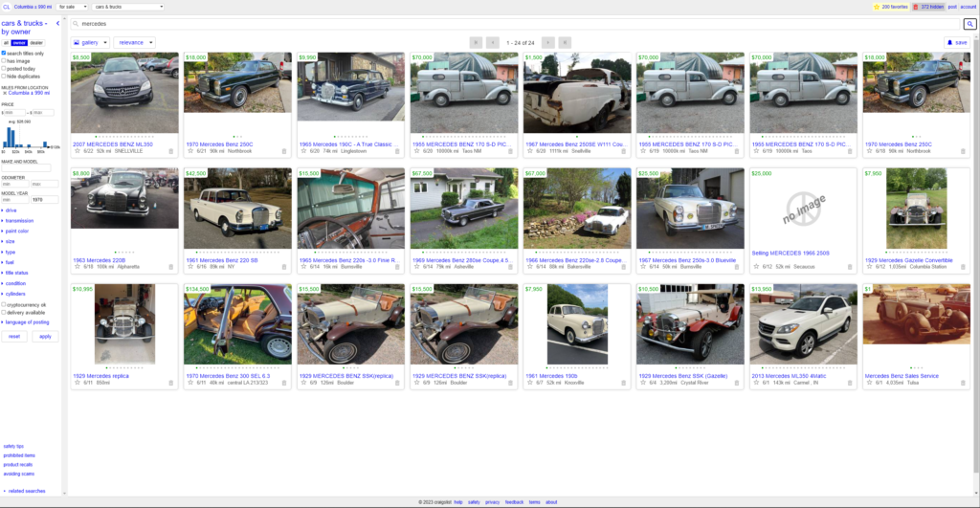Switch seller filter to dealer

36,43
